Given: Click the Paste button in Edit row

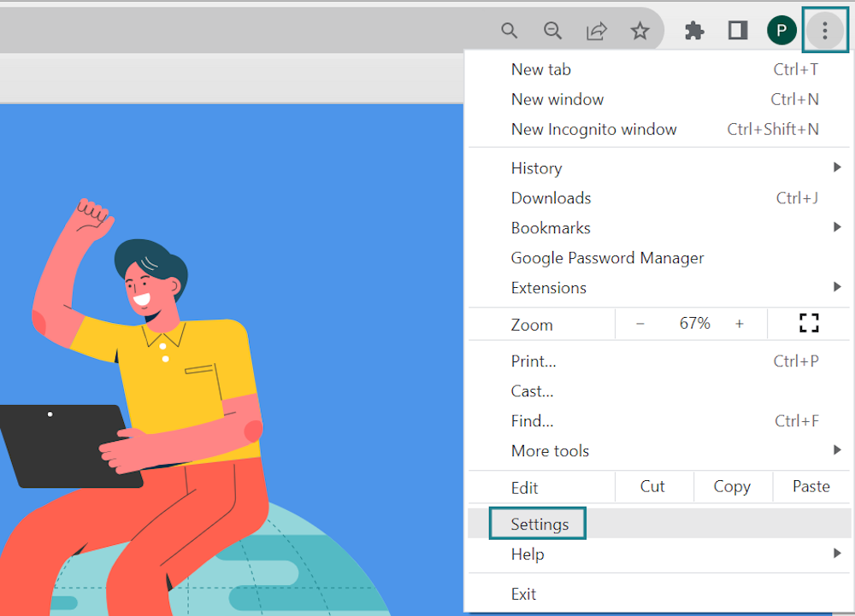Looking at the screenshot, I should [x=811, y=486].
